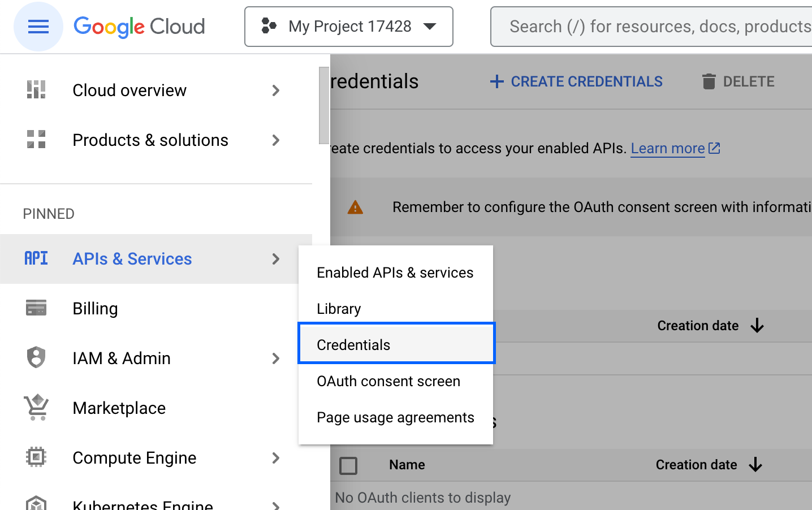Click the Delete trash icon

click(x=709, y=81)
